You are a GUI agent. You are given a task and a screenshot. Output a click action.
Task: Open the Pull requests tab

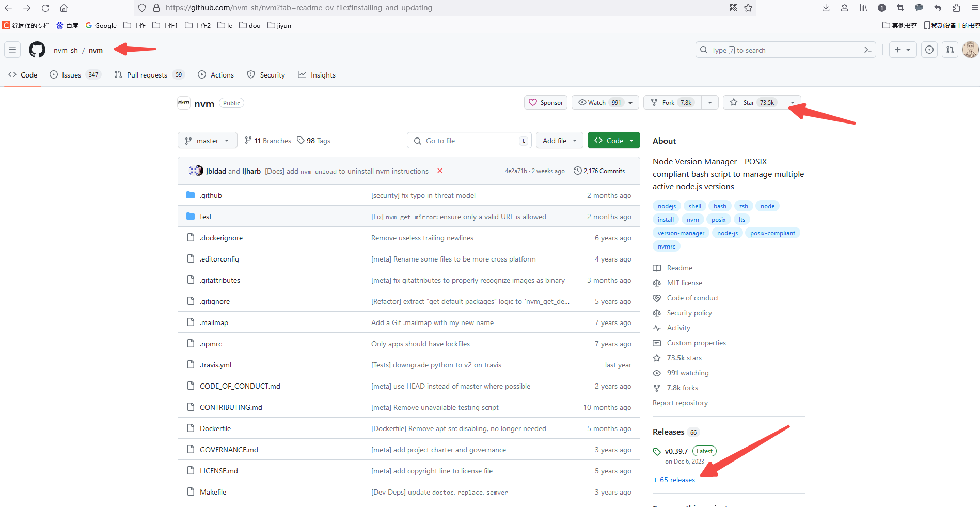click(149, 75)
